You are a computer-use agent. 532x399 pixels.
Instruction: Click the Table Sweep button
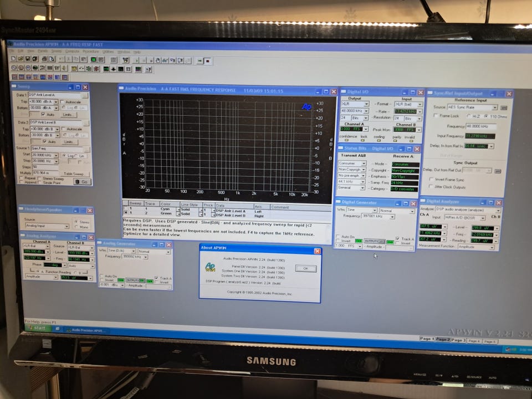pos(74,173)
